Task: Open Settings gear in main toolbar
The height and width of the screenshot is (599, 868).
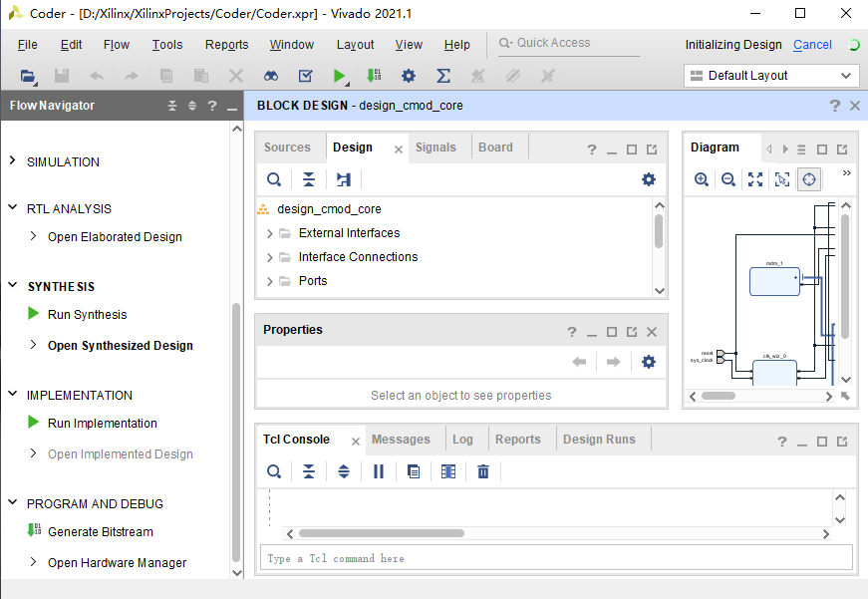Action: click(x=409, y=76)
